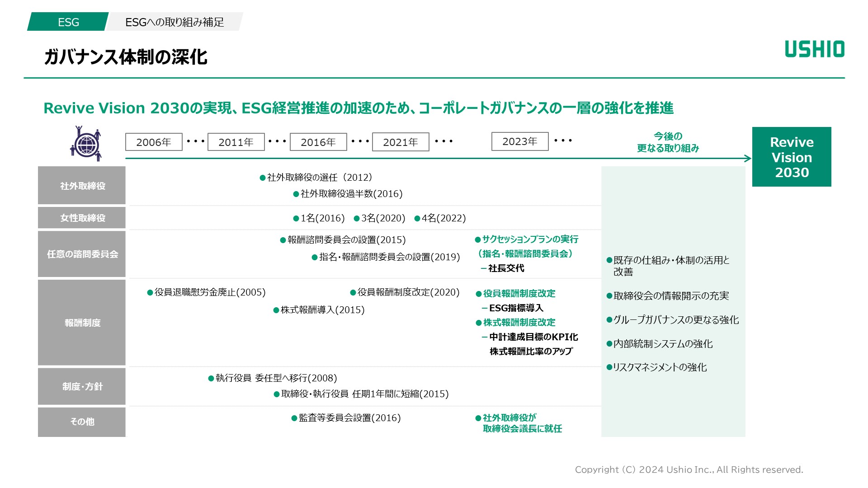
Task: Select the 制度・方針 row label
Action: pos(81,386)
